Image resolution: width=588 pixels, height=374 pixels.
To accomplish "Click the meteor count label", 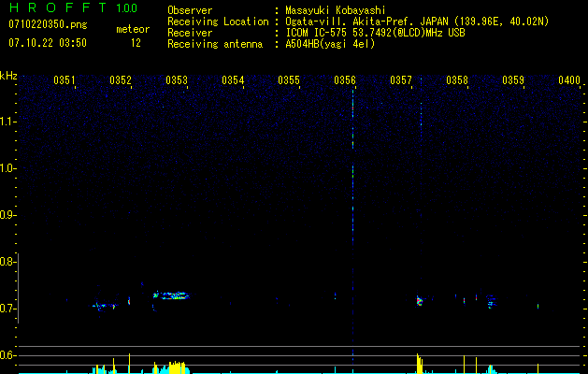I will point(133,29).
